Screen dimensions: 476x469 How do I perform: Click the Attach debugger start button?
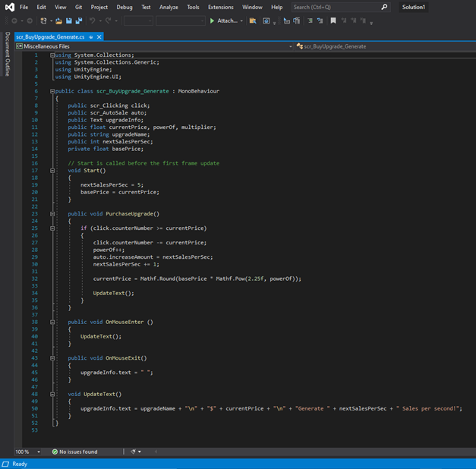tap(224, 21)
